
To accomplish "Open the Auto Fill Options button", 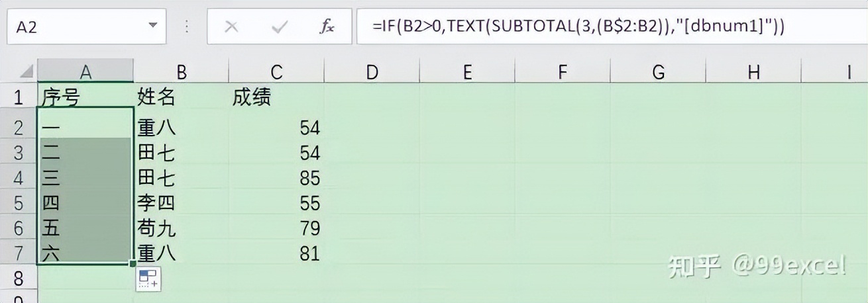I will click(148, 279).
